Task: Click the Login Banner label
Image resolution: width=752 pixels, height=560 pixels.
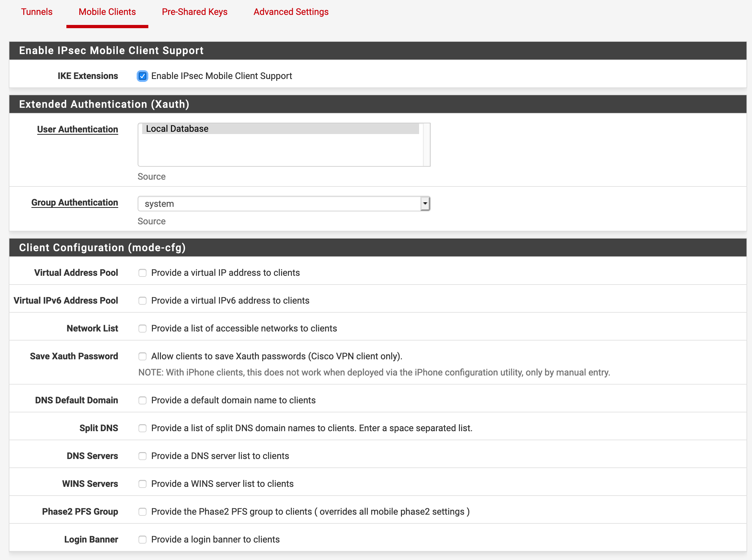Action: (x=91, y=539)
